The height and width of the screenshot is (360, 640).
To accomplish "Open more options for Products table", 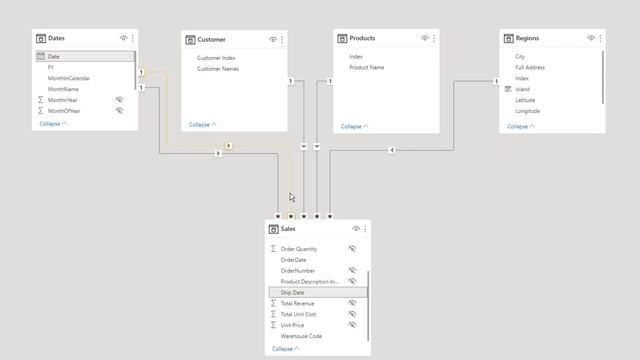I will click(x=434, y=38).
